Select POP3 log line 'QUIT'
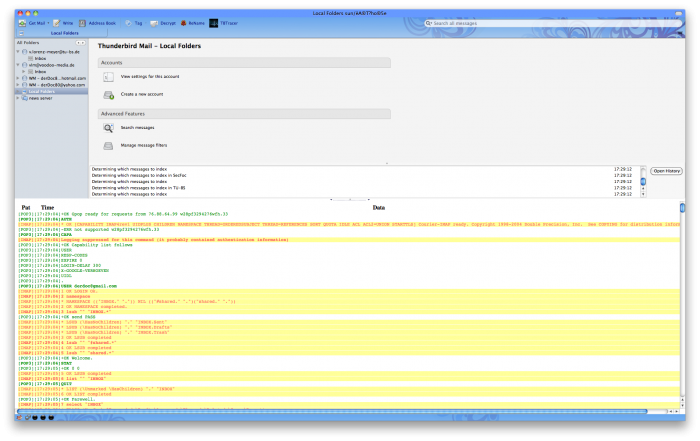 coord(45,384)
